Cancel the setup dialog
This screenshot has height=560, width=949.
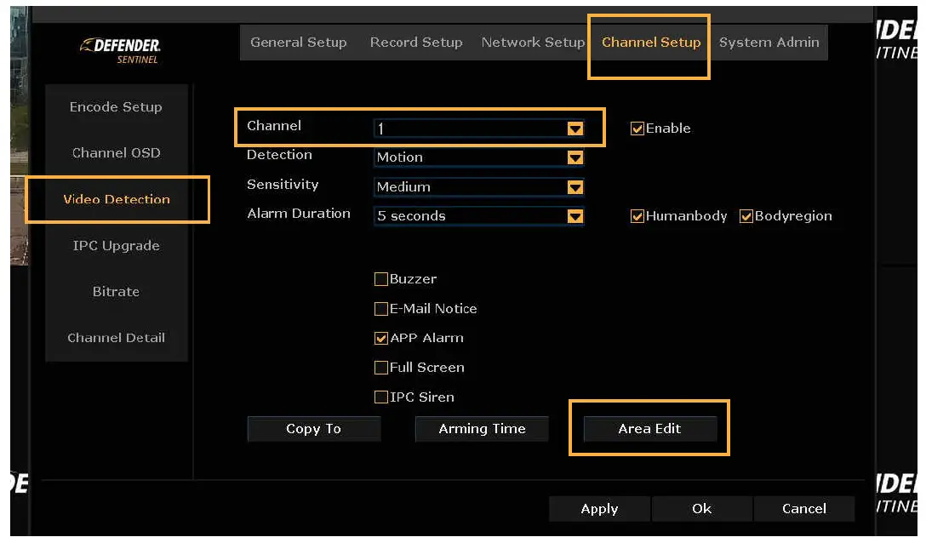coord(804,509)
